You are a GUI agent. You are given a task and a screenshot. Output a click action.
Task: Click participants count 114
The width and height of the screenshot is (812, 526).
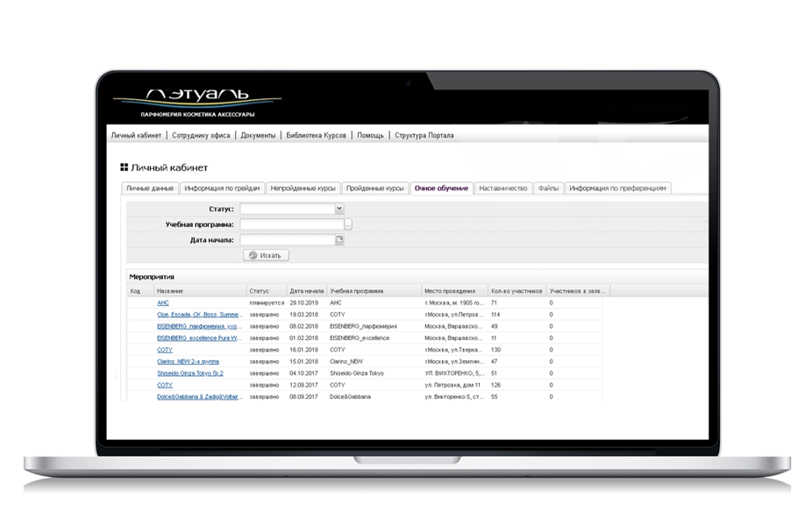pyautogui.click(x=495, y=315)
